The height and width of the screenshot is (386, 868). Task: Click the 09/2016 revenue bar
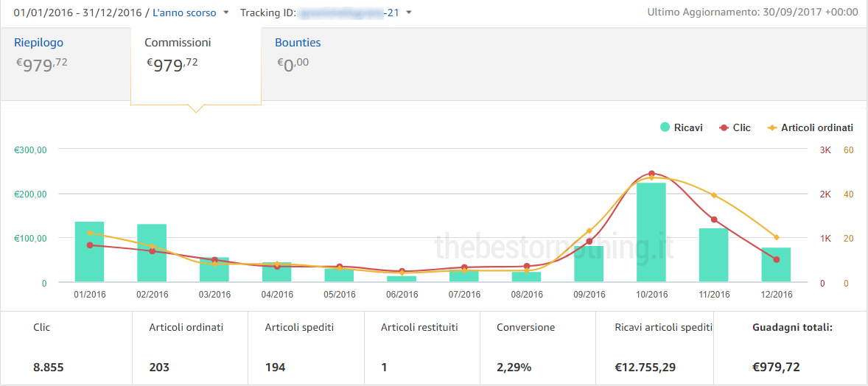point(589,264)
